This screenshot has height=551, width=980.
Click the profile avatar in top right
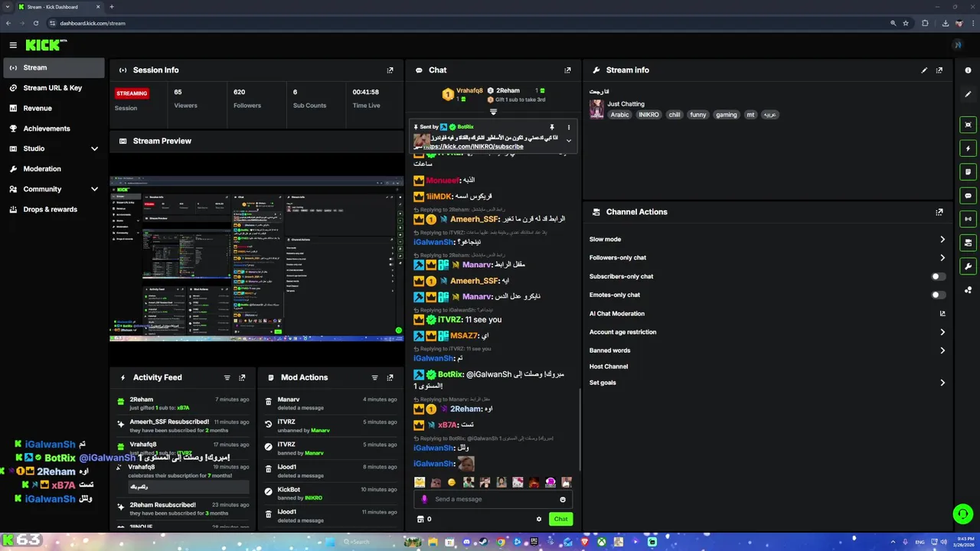[957, 45]
